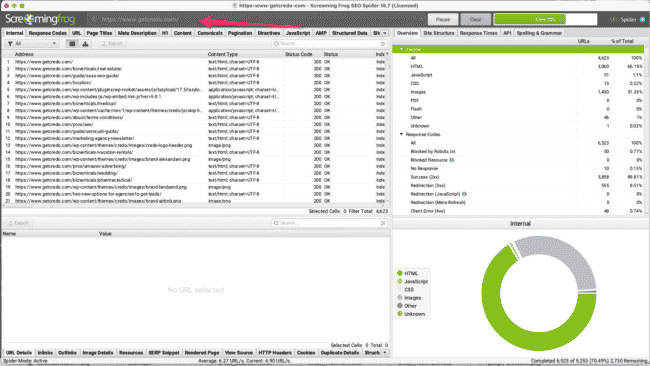Open the Site Structure tab
The image size is (650, 366).
[439, 33]
